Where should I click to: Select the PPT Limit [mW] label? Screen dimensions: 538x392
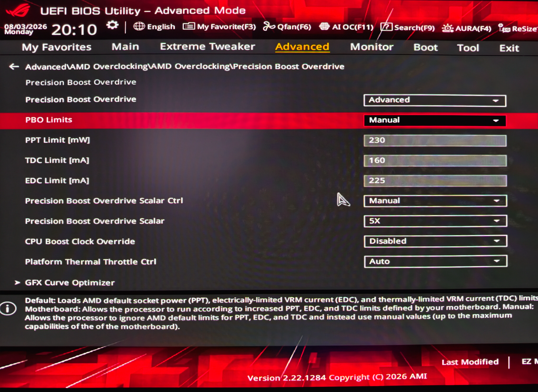tap(57, 140)
